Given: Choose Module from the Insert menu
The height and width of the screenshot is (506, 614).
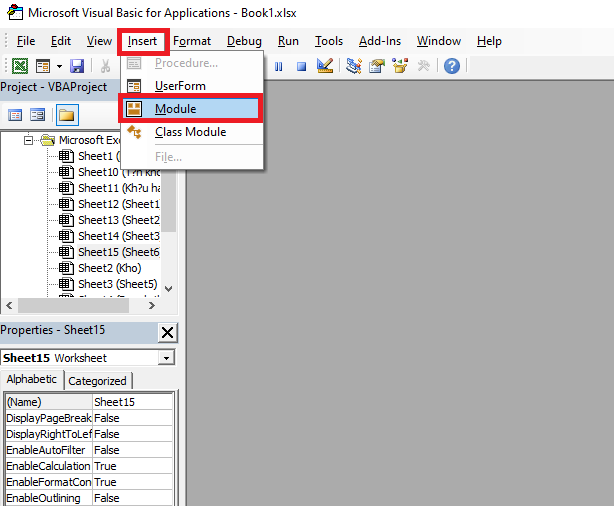Looking at the screenshot, I should click(191, 108).
